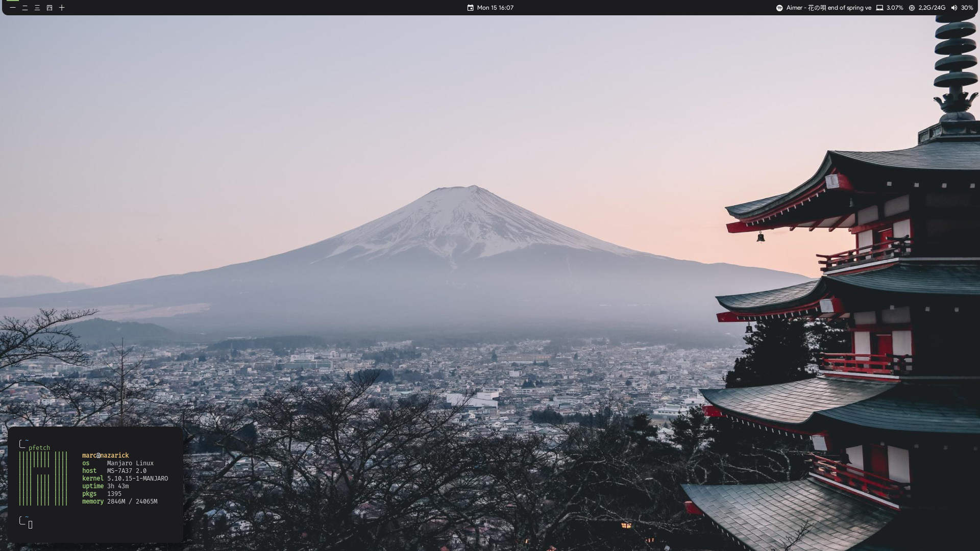The width and height of the screenshot is (980, 551).
Task: Click the marc@nazarick hostname text
Action: pos(106,455)
